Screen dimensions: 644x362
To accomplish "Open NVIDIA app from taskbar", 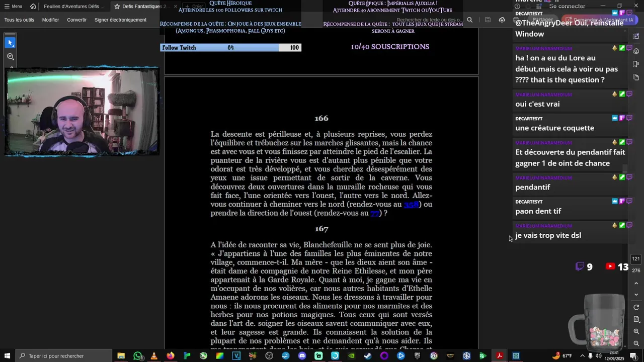I will click(x=351, y=355).
